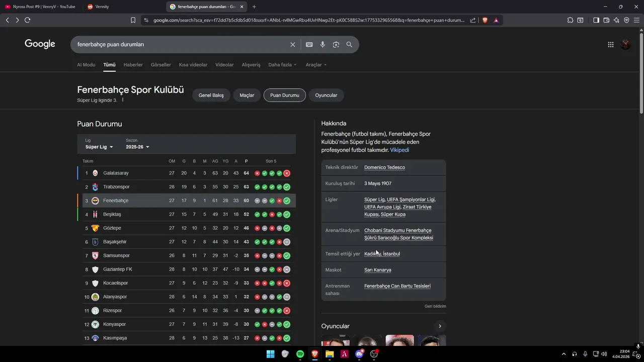
Task: Select the Galatasaray row in standings
Action: coord(186,173)
